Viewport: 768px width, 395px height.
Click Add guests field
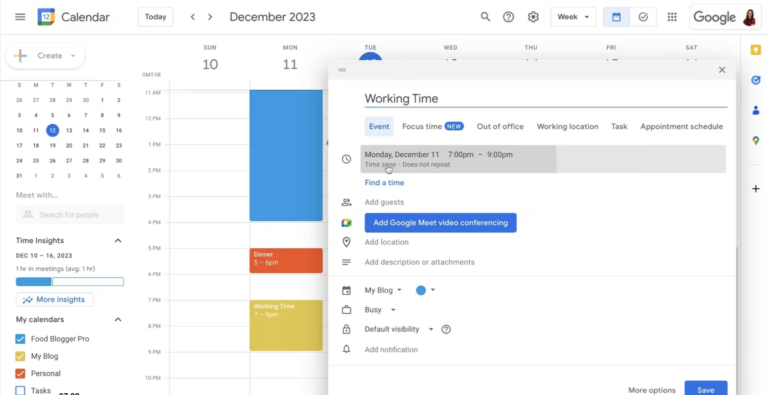coord(384,202)
